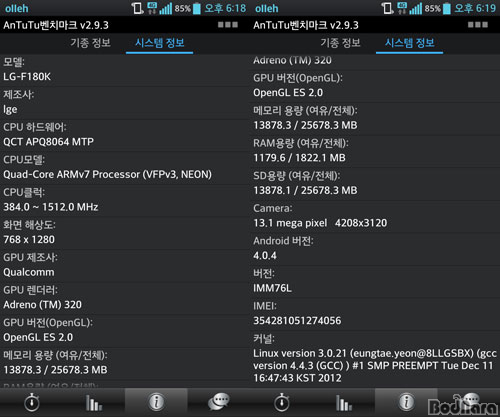Open the bar chart ranking icon on right screen
500x417 pixels.
click(x=344, y=403)
